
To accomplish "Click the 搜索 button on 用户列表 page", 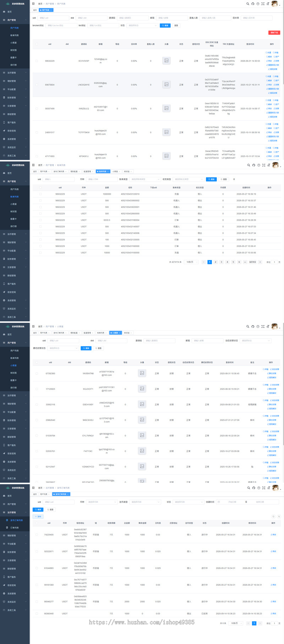I will (x=165, y=26).
